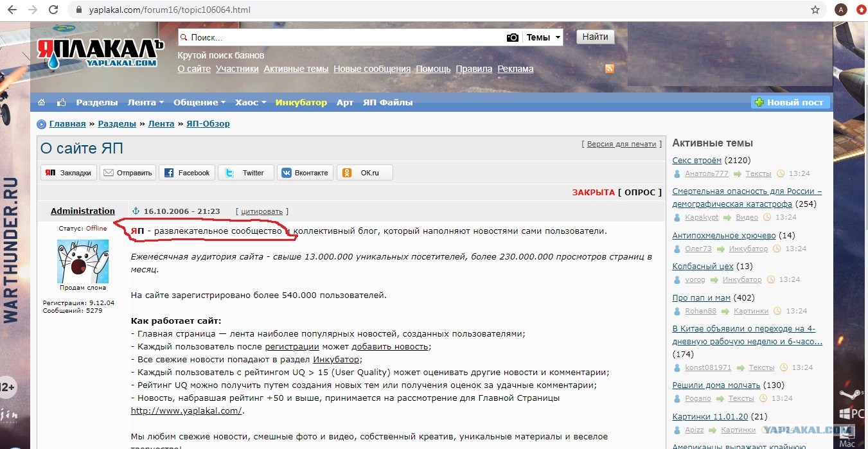Share topic via Отправить email button
Screen dimensions: 868x449
coord(128,173)
